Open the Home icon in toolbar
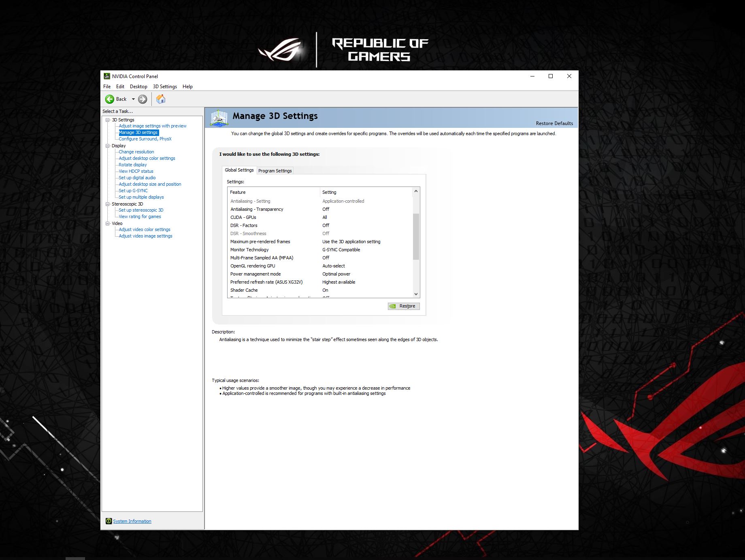 pyautogui.click(x=161, y=99)
